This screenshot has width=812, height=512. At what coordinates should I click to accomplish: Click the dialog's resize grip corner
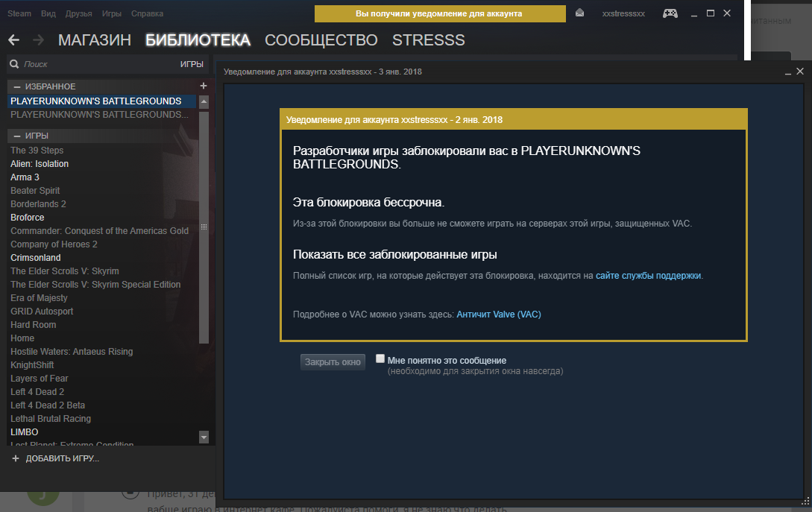[805, 501]
